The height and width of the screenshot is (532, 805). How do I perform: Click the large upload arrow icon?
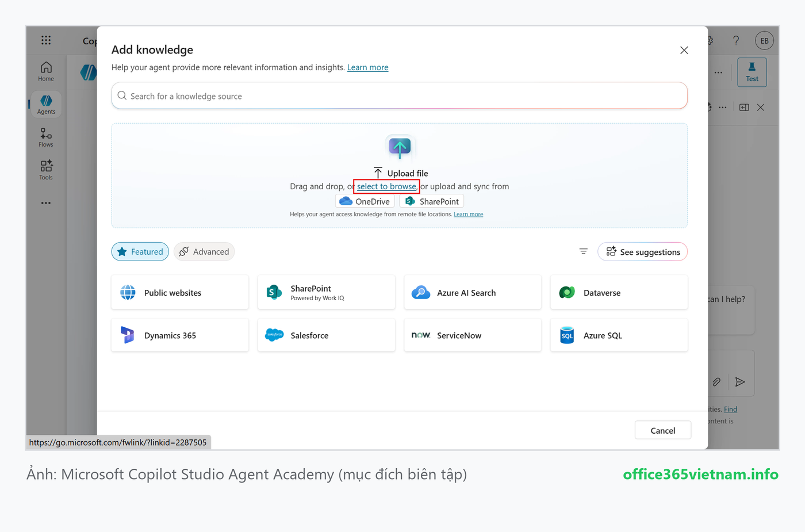pos(400,148)
